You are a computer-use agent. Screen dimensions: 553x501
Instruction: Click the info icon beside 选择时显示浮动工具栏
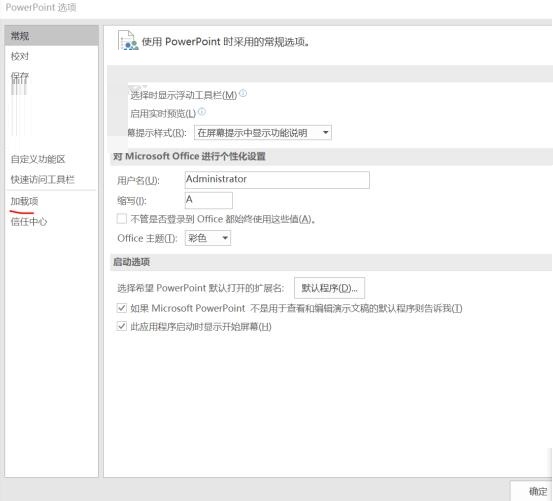(x=243, y=94)
